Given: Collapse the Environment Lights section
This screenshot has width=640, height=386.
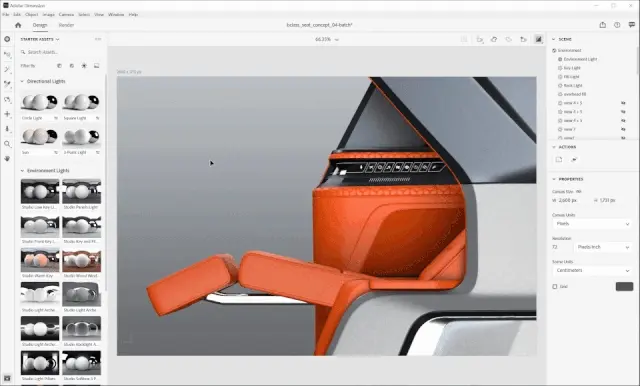Looking at the screenshot, I should tap(22, 171).
